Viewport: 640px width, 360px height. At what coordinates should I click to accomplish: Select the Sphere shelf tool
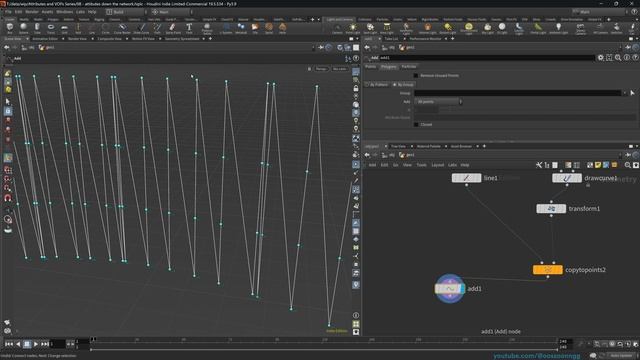[x=23, y=29]
